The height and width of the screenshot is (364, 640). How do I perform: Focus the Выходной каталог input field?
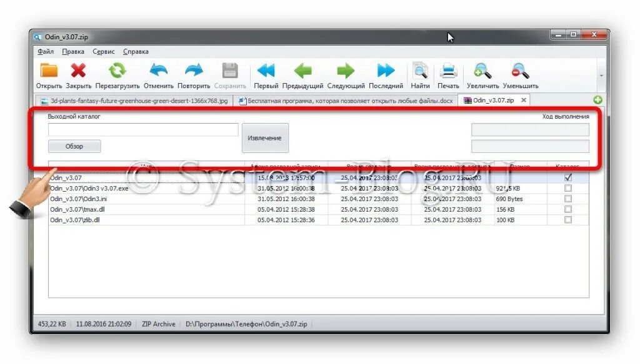[x=143, y=130]
